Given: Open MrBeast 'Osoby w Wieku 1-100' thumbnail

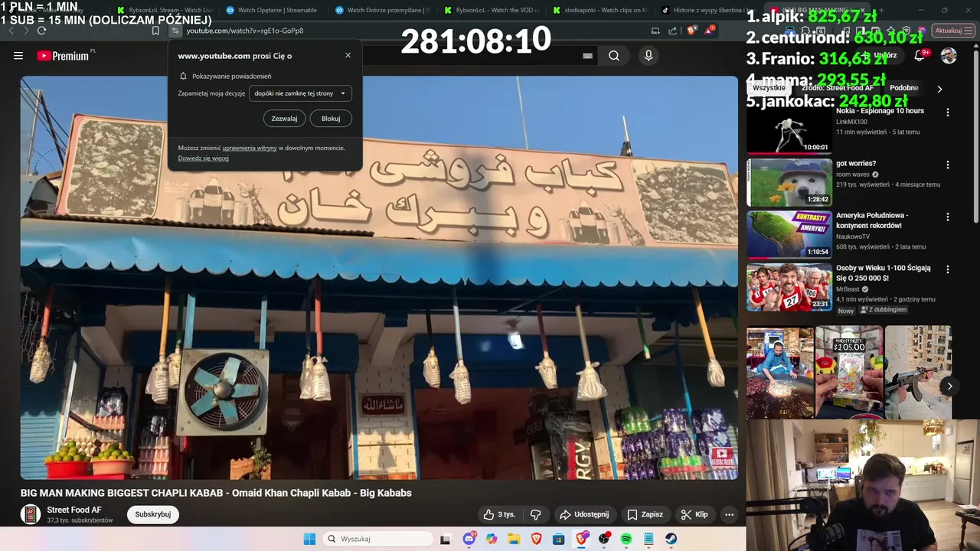Looking at the screenshot, I should coord(789,287).
